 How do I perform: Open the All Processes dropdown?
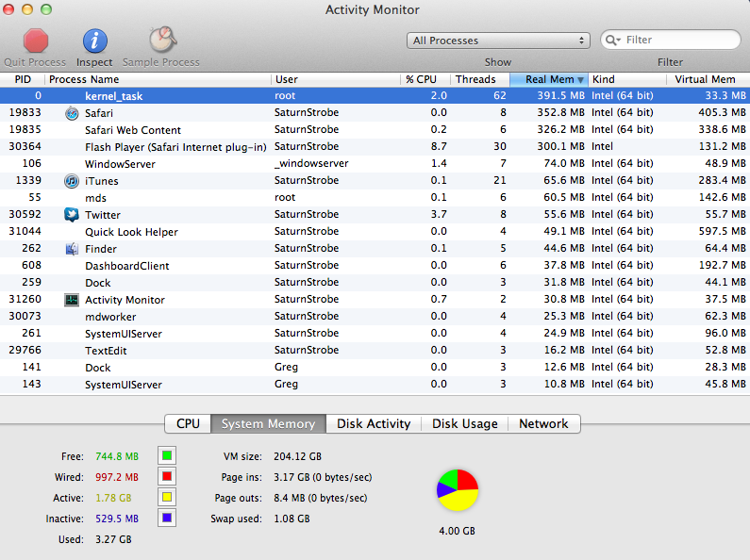click(498, 41)
